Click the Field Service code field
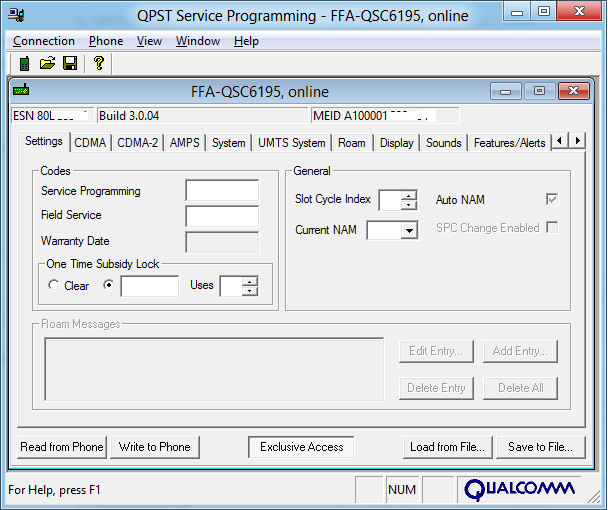This screenshot has height=510, width=608. (x=222, y=216)
